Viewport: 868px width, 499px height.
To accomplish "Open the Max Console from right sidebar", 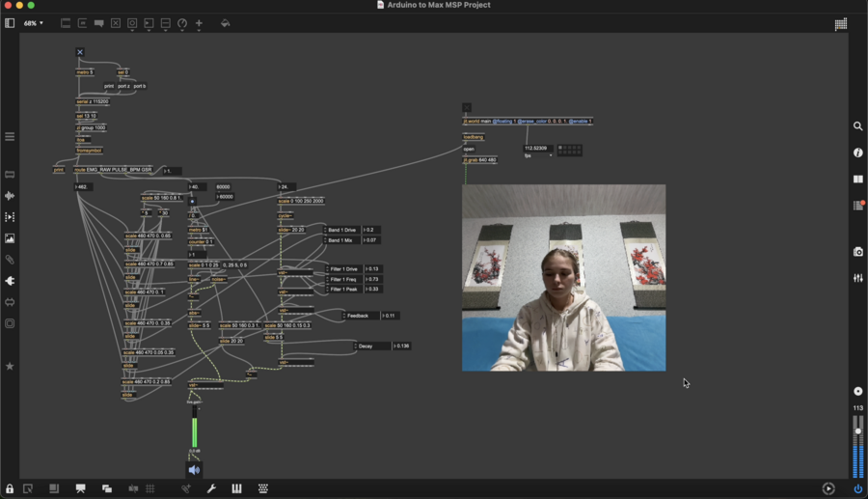I will tap(858, 205).
